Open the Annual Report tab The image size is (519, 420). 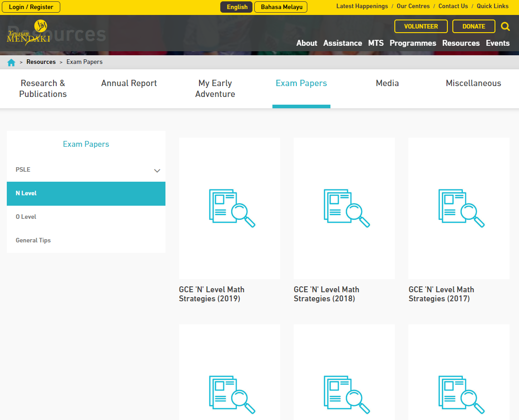pyautogui.click(x=129, y=83)
